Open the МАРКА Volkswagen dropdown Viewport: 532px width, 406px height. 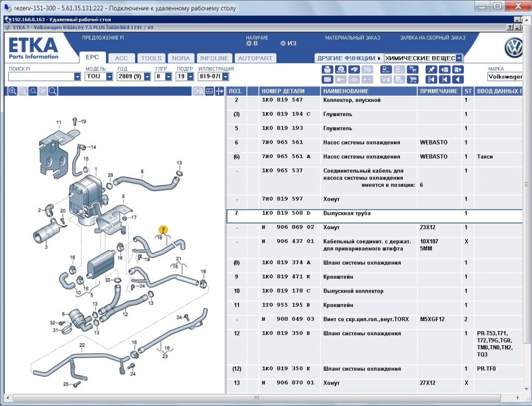[x=505, y=77]
